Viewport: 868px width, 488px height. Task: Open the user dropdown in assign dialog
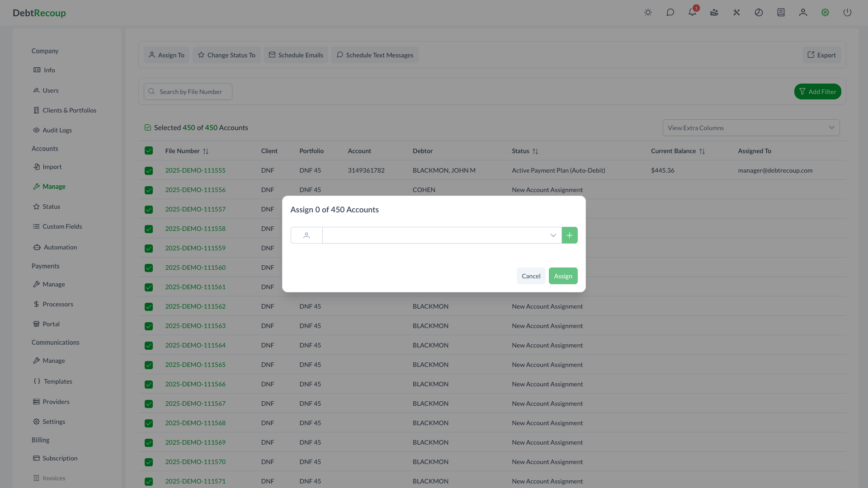[442, 235]
